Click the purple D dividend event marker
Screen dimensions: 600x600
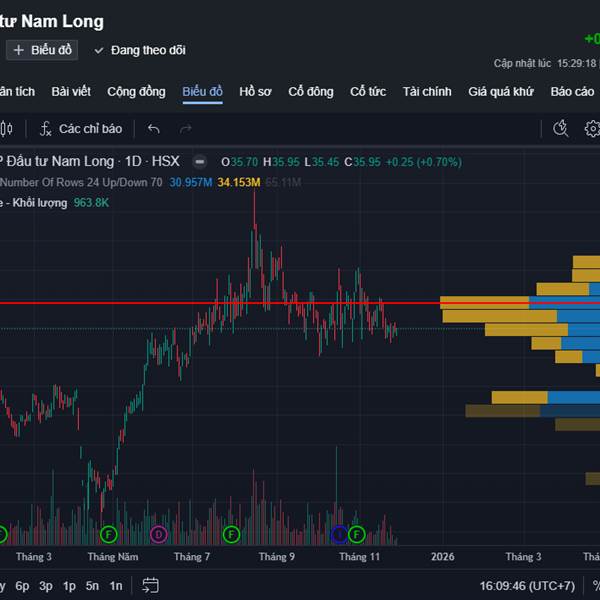tap(159, 535)
